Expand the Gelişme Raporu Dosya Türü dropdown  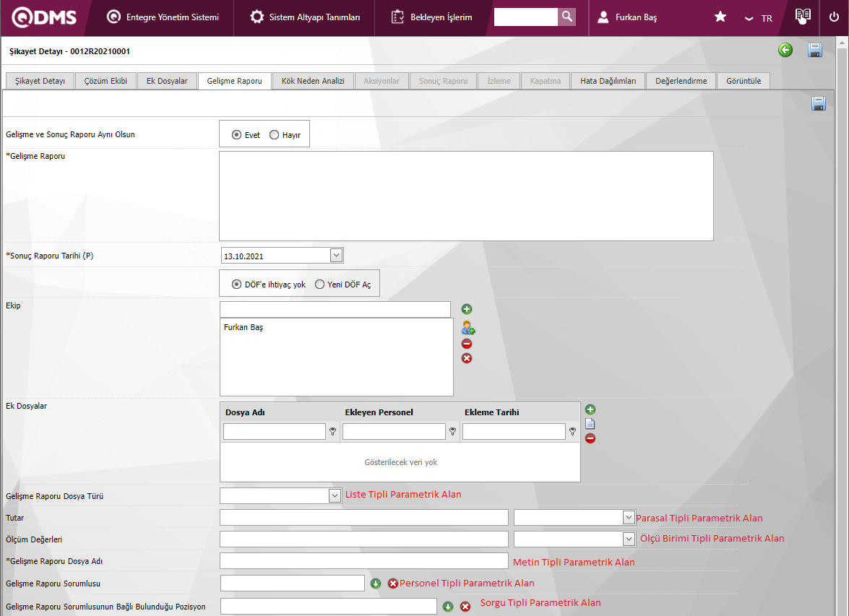pyautogui.click(x=335, y=495)
